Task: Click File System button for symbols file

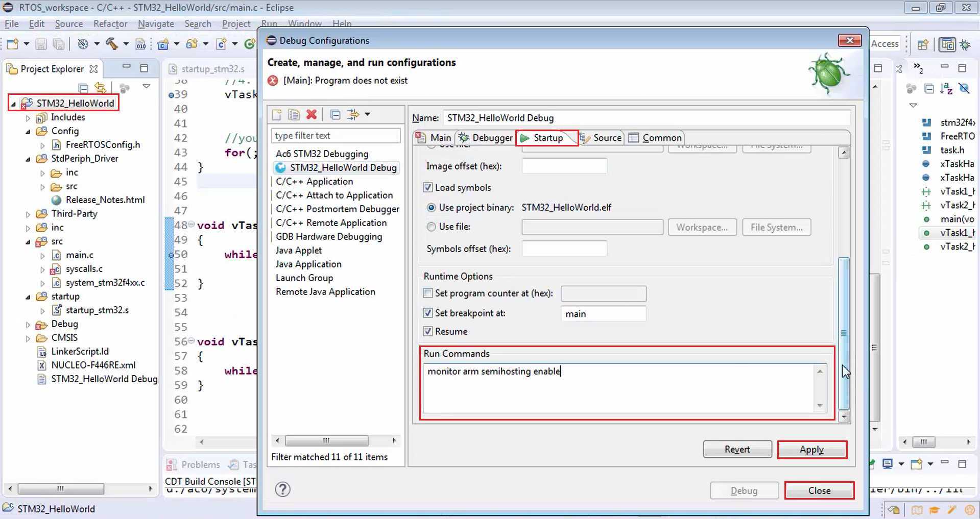Action: click(x=777, y=227)
